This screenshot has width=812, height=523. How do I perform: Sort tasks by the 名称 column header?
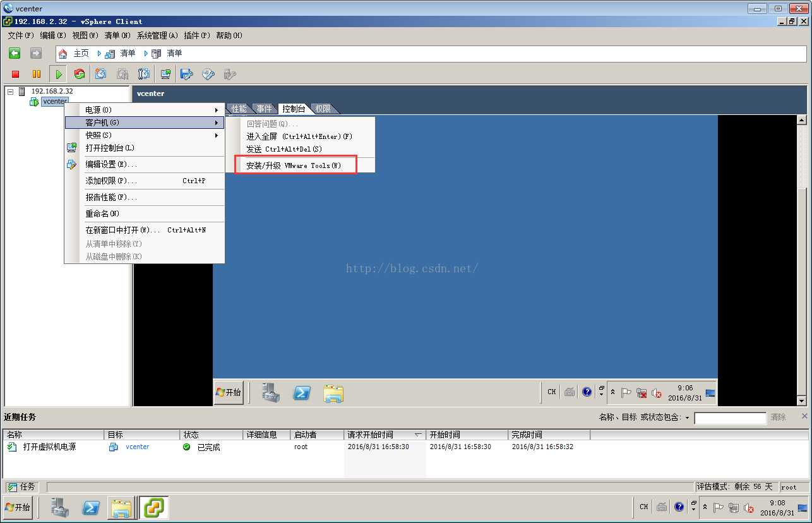coord(54,435)
